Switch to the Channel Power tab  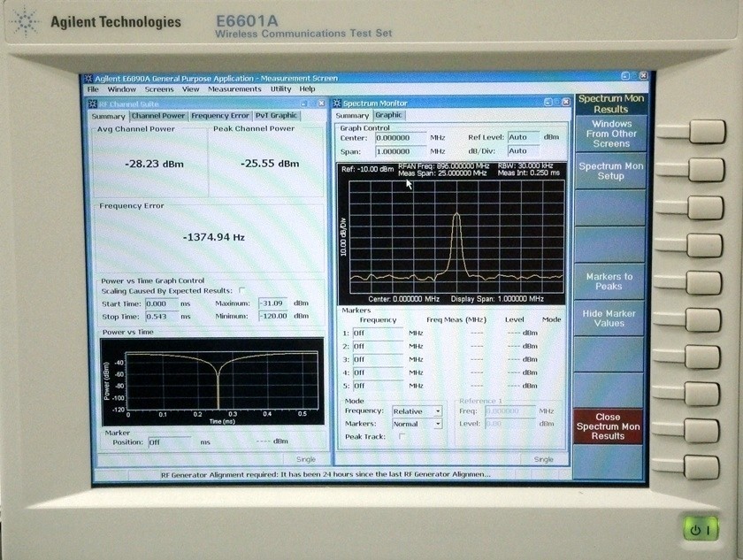[x=159, y=115]
